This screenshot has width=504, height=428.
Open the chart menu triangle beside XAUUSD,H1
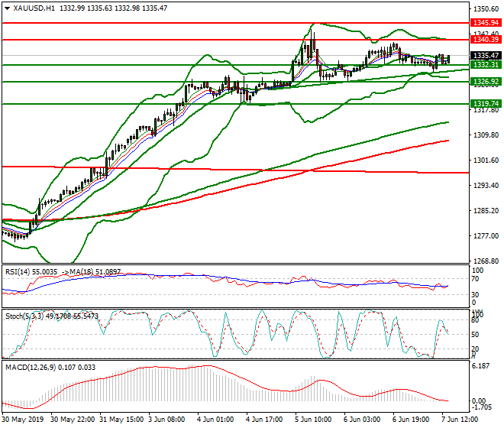tap(7, 8)
